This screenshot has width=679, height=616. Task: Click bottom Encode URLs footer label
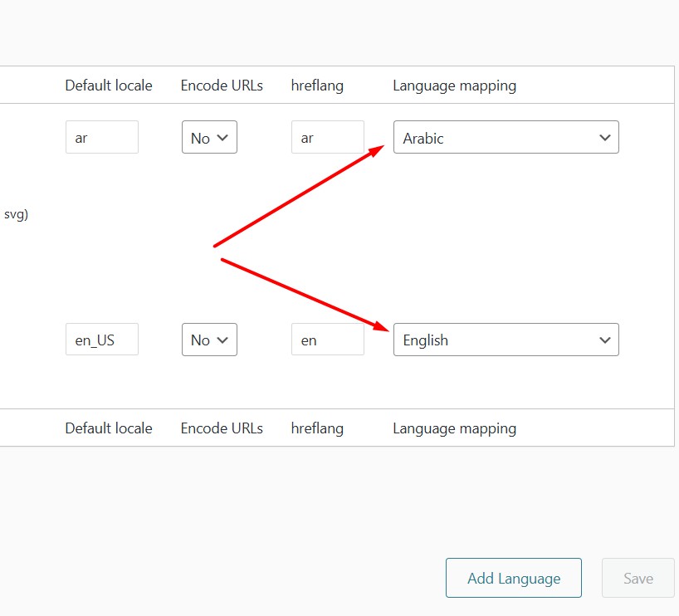(222, 428)
